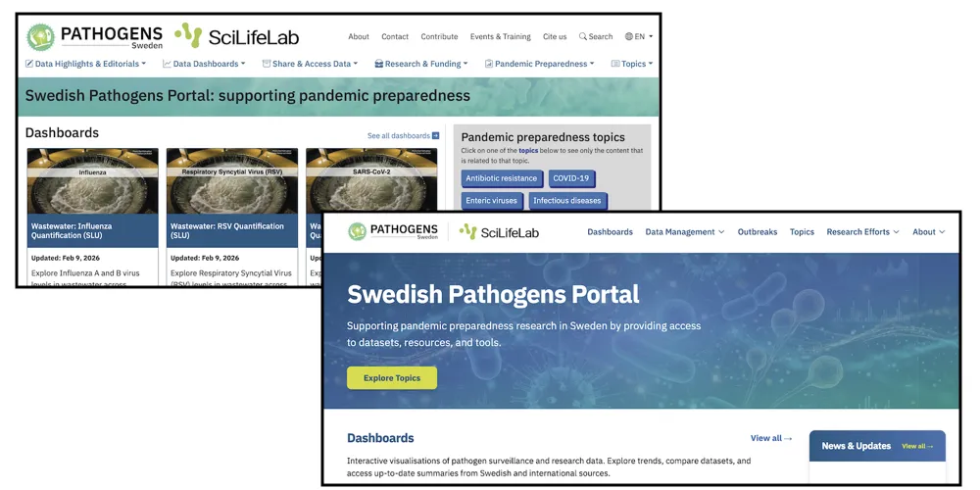The image size is (980, 490).
Task: Click Dashboards heading in new portal
Action: 380,438
